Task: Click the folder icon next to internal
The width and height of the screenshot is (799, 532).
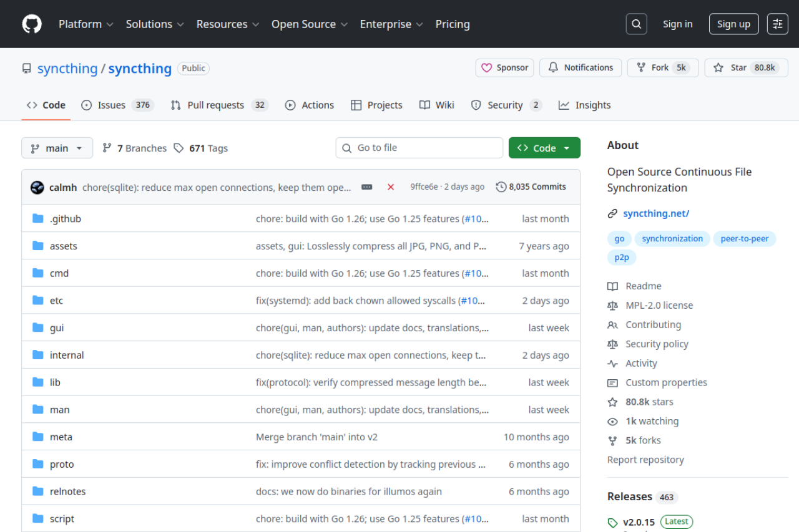Action: [37, 354]
